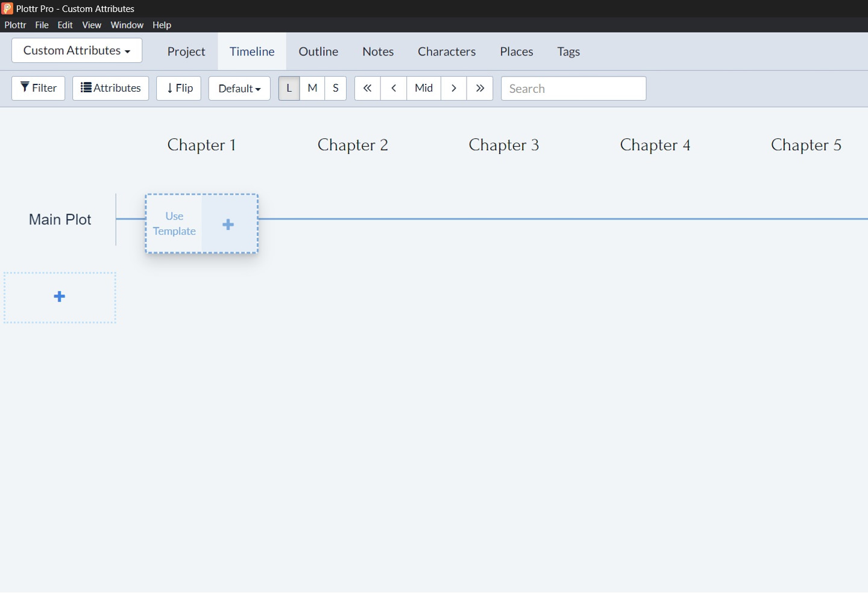Add a new plotline with plus box
Screen dimensions: 868x593
click(60, 297)
